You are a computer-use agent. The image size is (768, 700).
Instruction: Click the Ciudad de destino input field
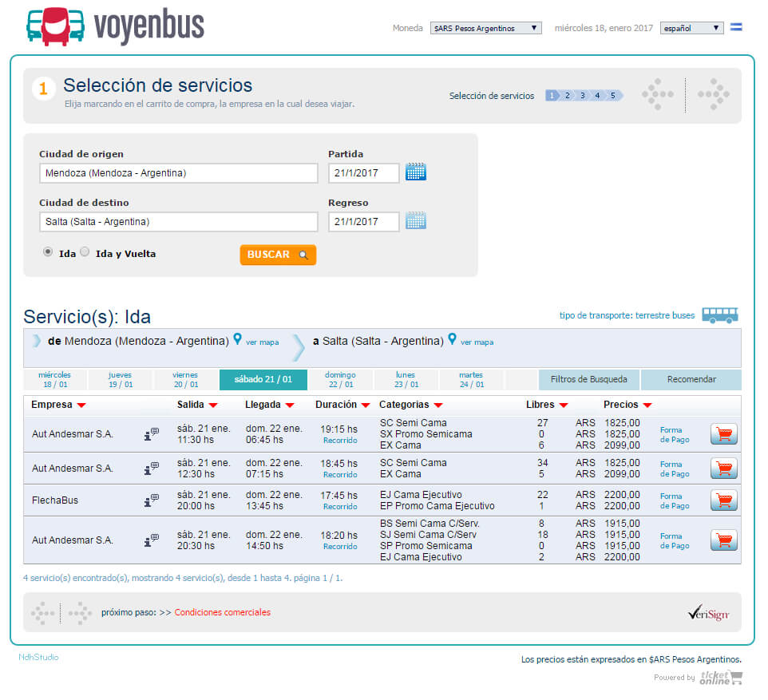click(x=178, y=222)
